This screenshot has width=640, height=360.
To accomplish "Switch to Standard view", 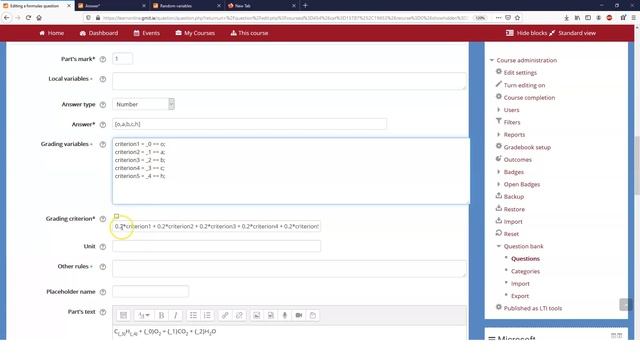I will pyautogui.click(x=573, y=33).
